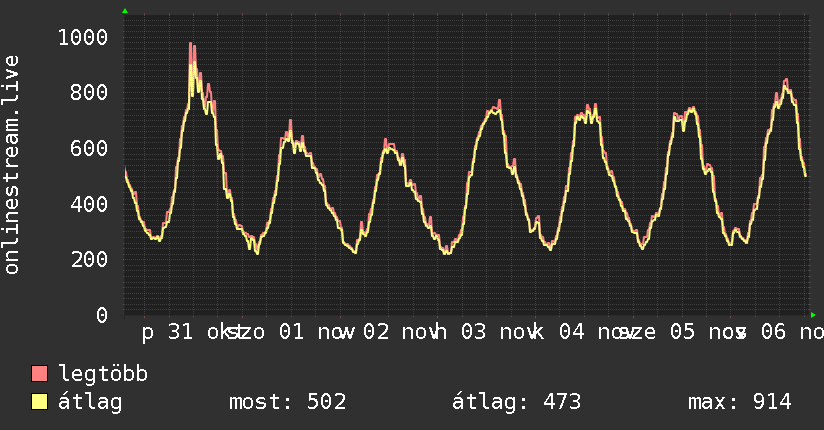
Task: Click the y-axis label 0
Action: point(102,315)
